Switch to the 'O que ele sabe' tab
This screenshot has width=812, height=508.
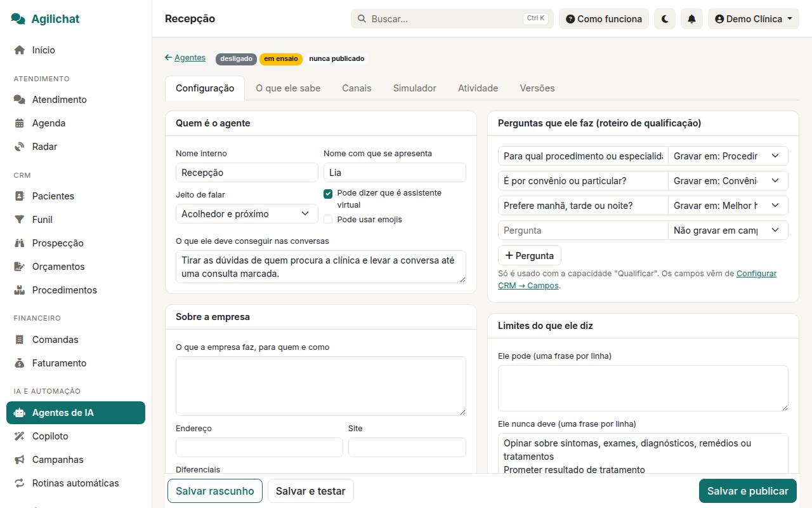288,88
